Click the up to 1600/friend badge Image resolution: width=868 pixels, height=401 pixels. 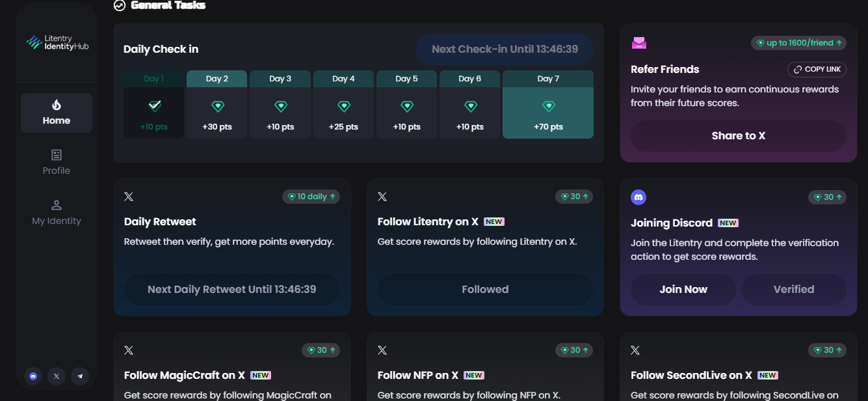point(799,43)
